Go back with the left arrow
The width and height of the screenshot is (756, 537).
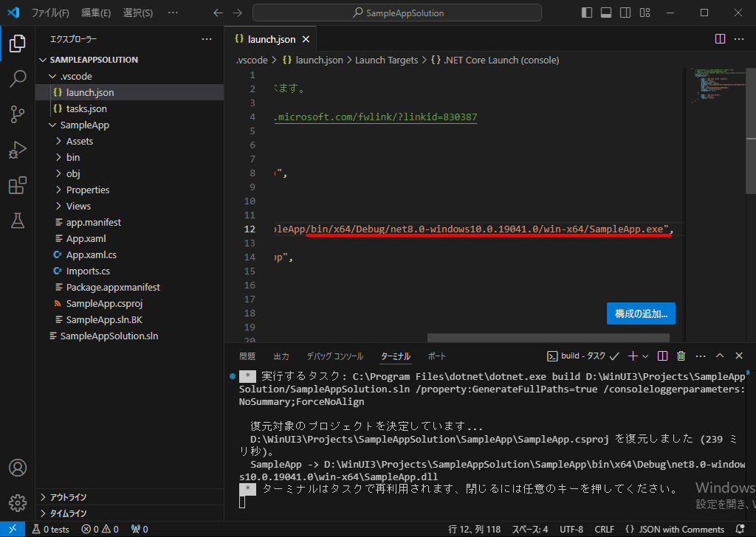[218, 13]
